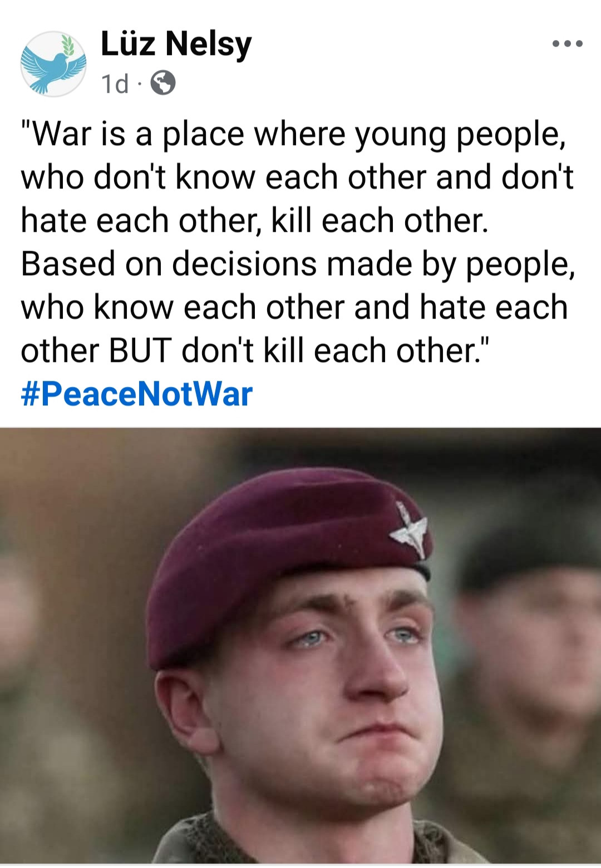Screen dimensions: 601x868
Task: Open Lüz Nelsy's profile via name
Action: pos(176,44)
